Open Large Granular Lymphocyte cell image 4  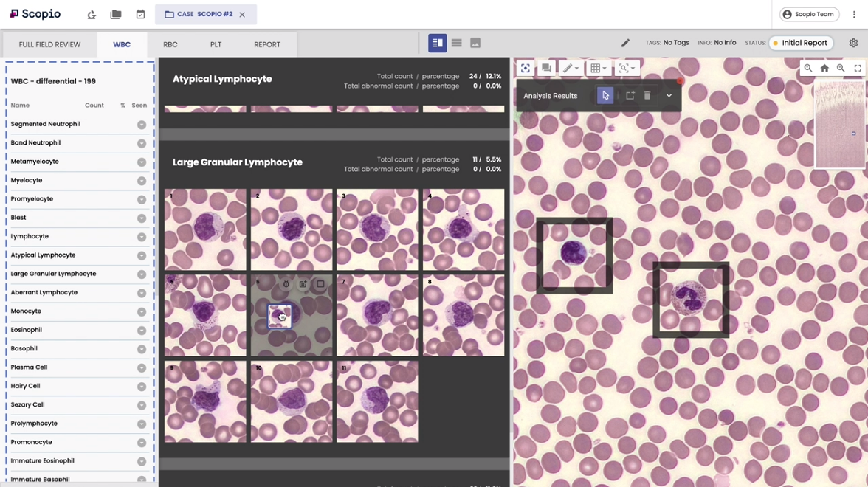[x=464, y=229]
